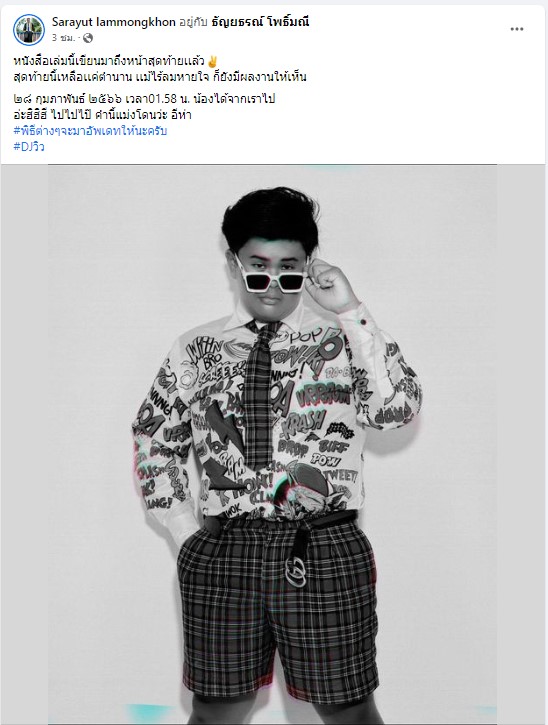Open hashtag #พิธีต่างๆจะมาอัพเดทให้นะครับ
Viewport: 548px width, 725px height.
coord(90,131)
